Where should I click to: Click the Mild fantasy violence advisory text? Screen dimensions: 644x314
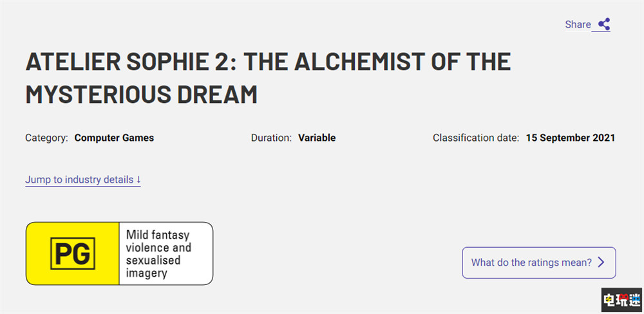[x=158, y=242]
